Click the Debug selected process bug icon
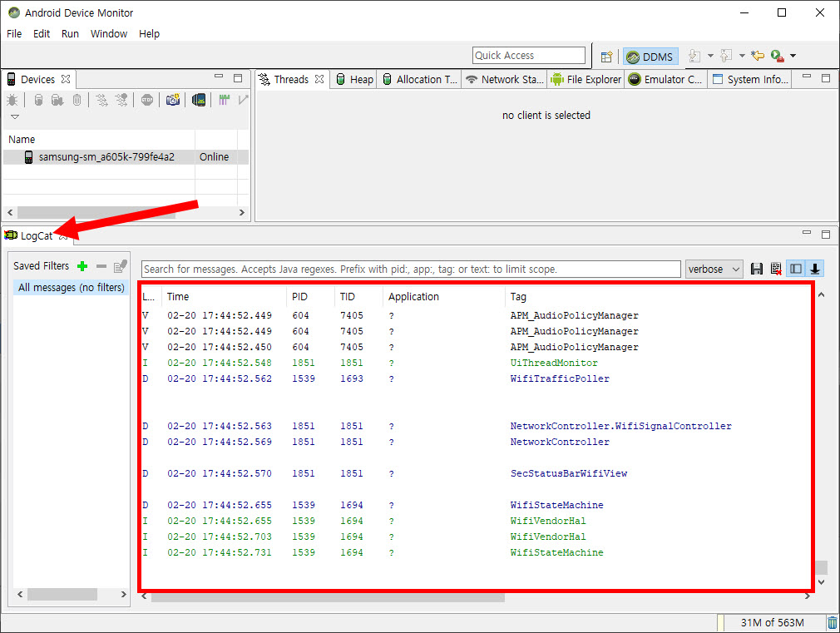This screenshot has height=633, width=840. pyautogui.click(x=12, y=100)
